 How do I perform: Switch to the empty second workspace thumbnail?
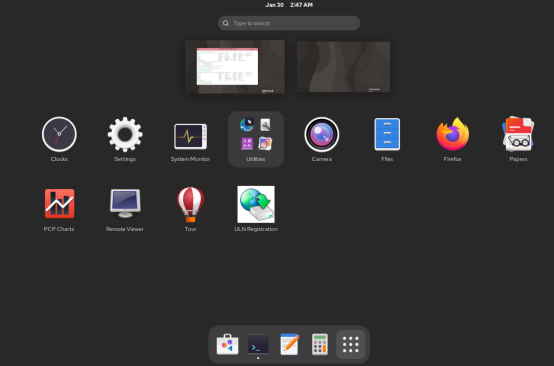click(343, 67)
